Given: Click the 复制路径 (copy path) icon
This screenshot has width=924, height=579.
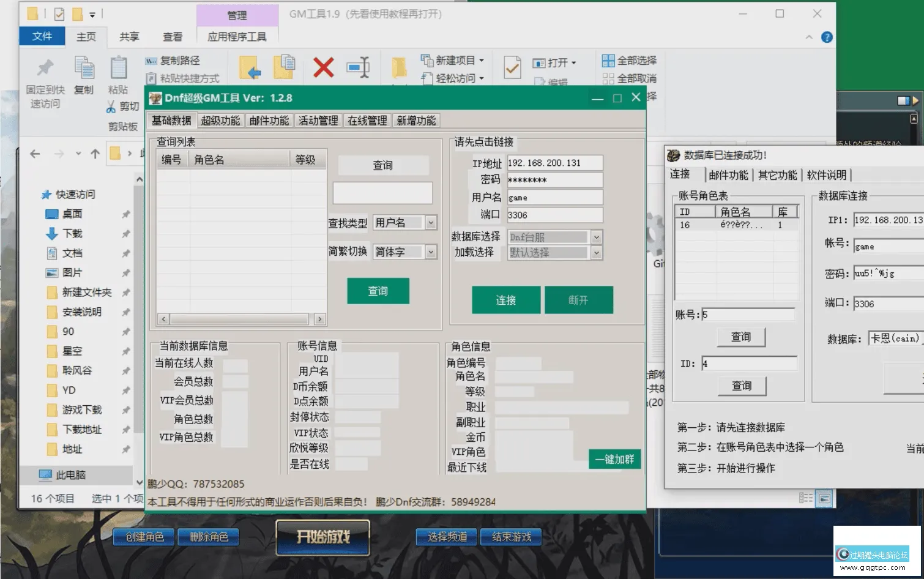Looking at the screenshot, I should pos(150,61).
